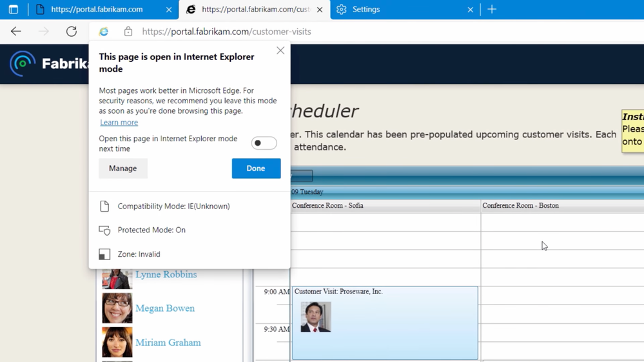Click the 09 Tuesday date header
This screenshot has height=362, width=644.
[x=307, y=192]
